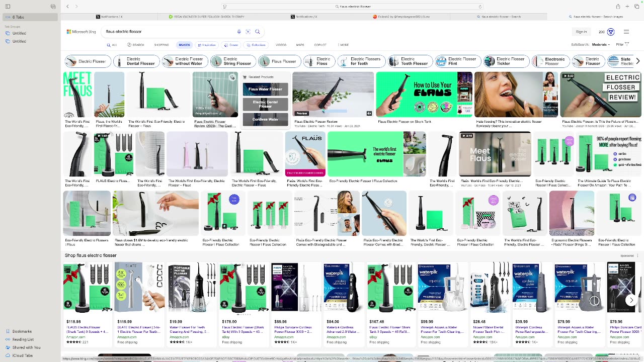Switch to Foolish2 Suno browser tab
Screen dimensions: 644x362
click(x=401, y=17)
